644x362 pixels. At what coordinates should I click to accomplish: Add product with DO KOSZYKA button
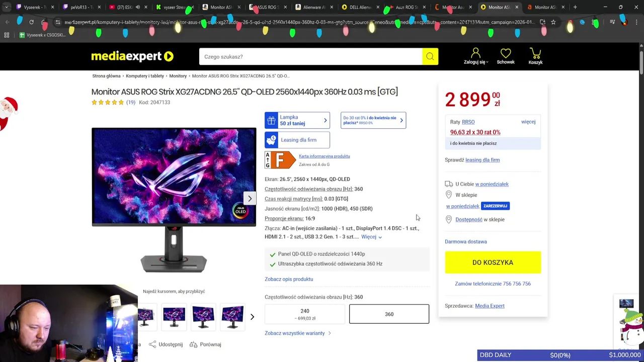493,262
